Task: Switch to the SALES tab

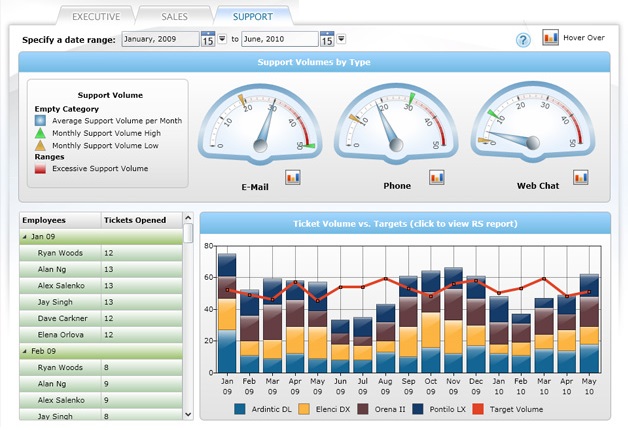Action: tap(174, 16)
